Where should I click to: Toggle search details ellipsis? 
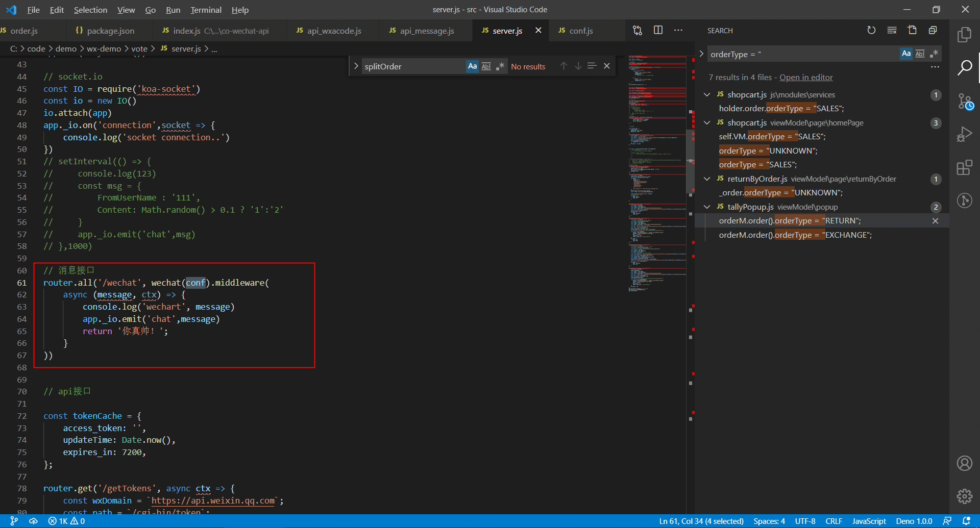[x=935, y=67]
